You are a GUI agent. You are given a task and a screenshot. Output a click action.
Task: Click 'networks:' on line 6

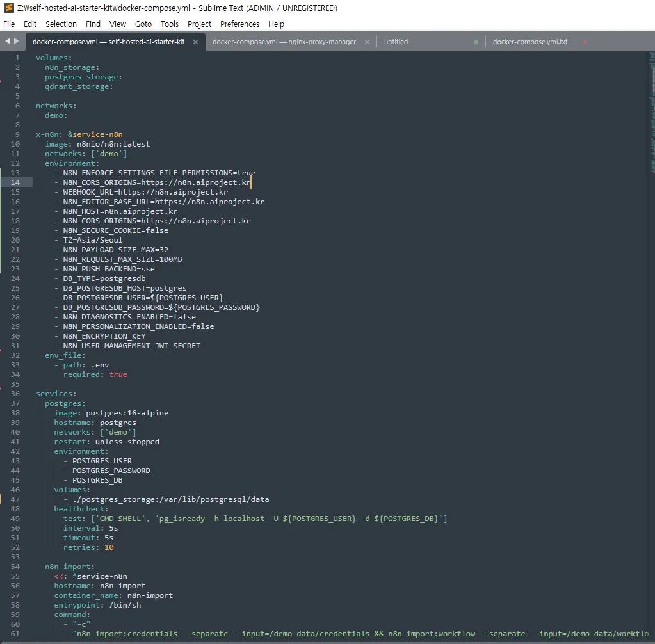pyautogui.click(x=56, y=106)
